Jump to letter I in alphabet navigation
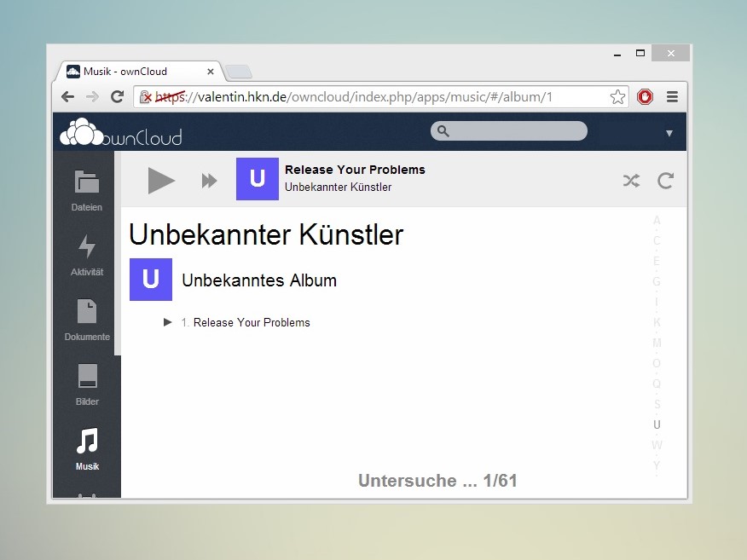Viewport: 747px width, 560px height. click(657, 303)
